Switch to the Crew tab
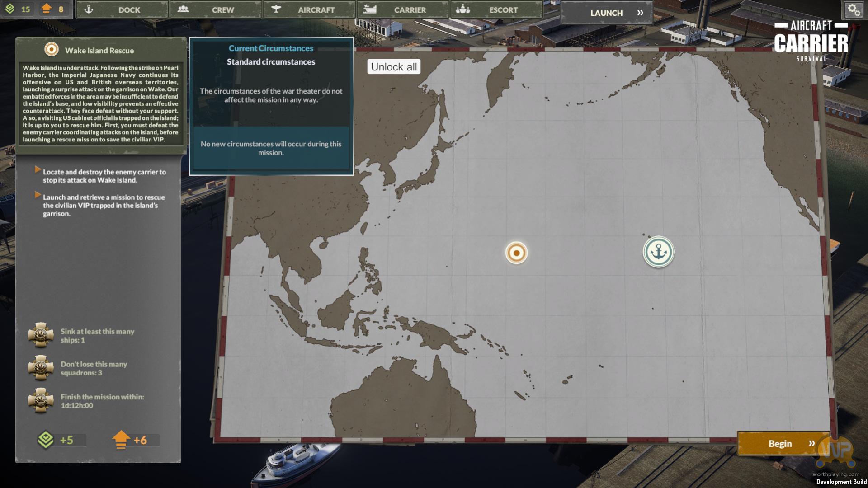This screenshot has width=868, height=488. click(x=216, y=9)
